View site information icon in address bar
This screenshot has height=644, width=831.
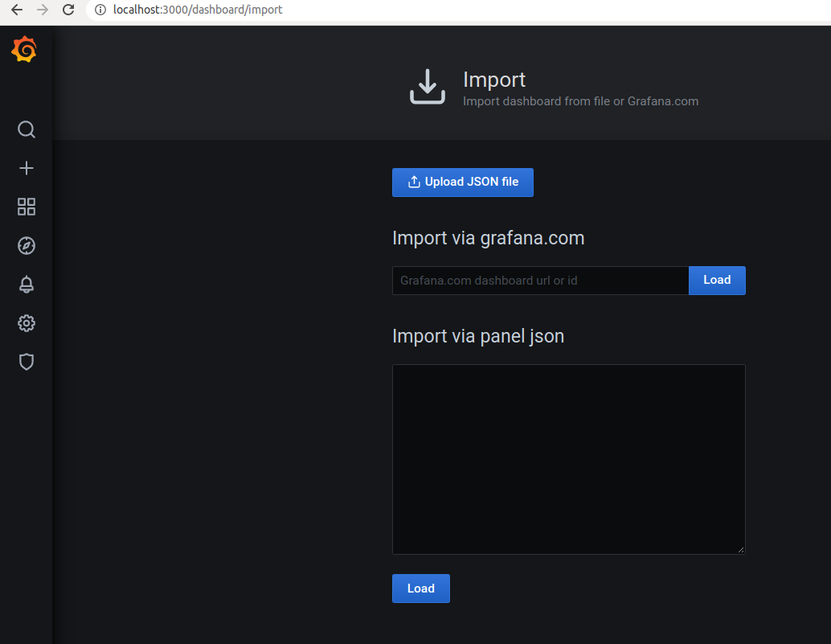pyautogui.click(x=100, y=10)
